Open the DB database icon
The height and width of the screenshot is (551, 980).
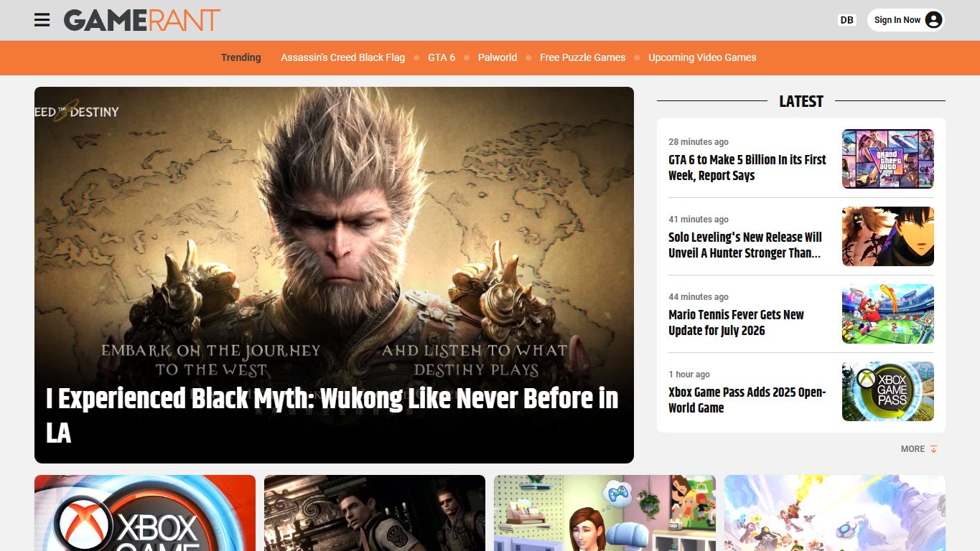click(847, 20)
